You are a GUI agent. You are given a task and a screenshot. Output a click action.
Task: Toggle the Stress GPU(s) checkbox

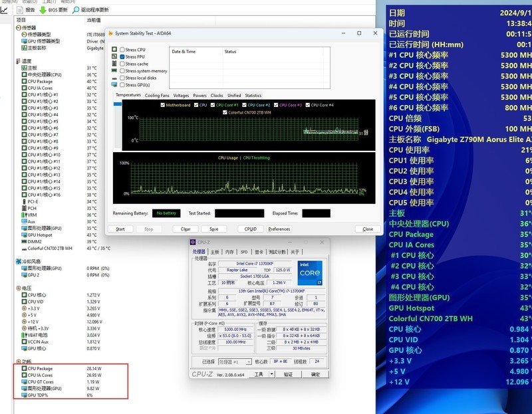click(122, 85)
